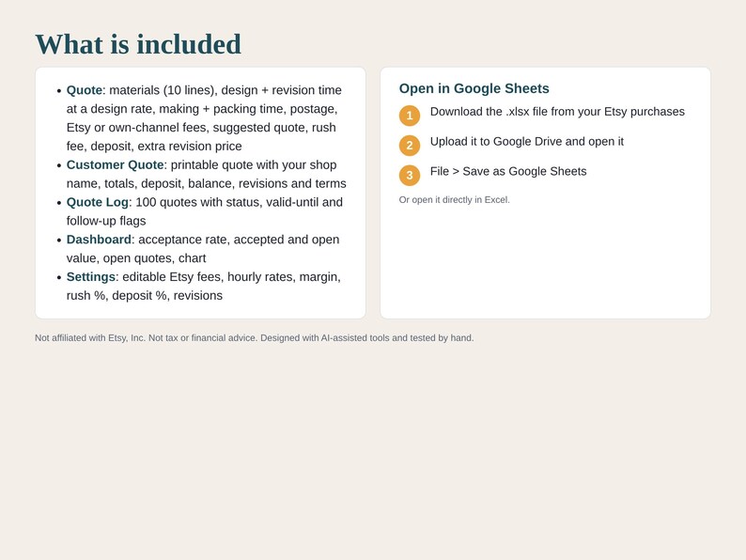This screenshot has height=560, width=746.
Task: Click the orange step 2 circle
Action: (x=410, y=146)
